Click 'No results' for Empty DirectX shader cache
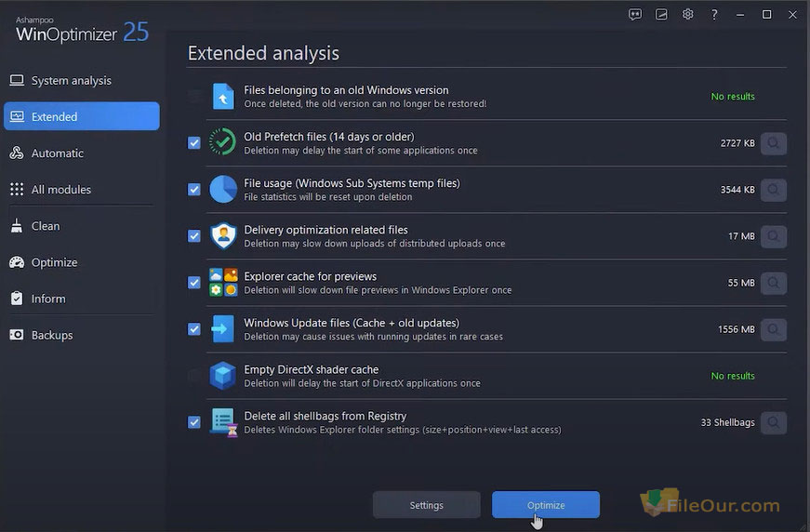 click(x=733, y=376)
